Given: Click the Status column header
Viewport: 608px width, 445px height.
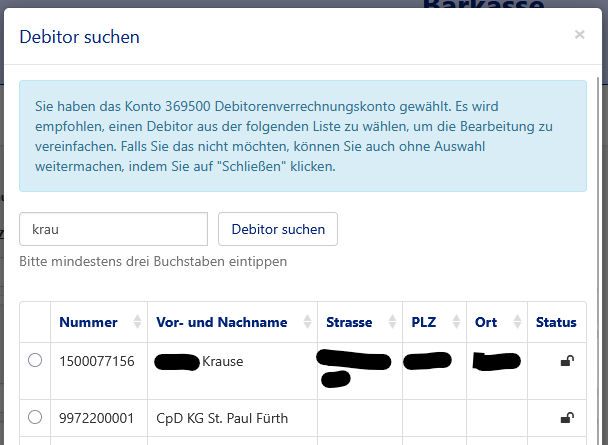Looking at the screenshot, I should 556,322.
